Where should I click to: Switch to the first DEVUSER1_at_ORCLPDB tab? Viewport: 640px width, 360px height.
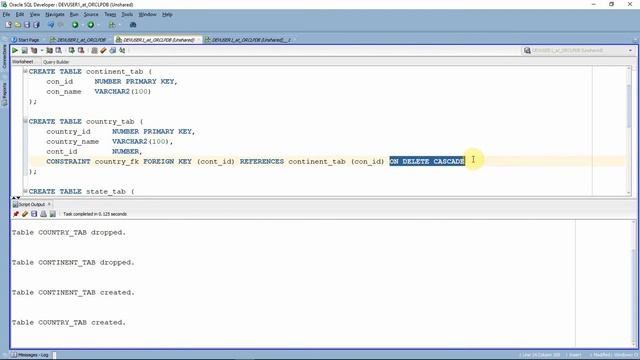pyautogui.click(x=78, y=40)
